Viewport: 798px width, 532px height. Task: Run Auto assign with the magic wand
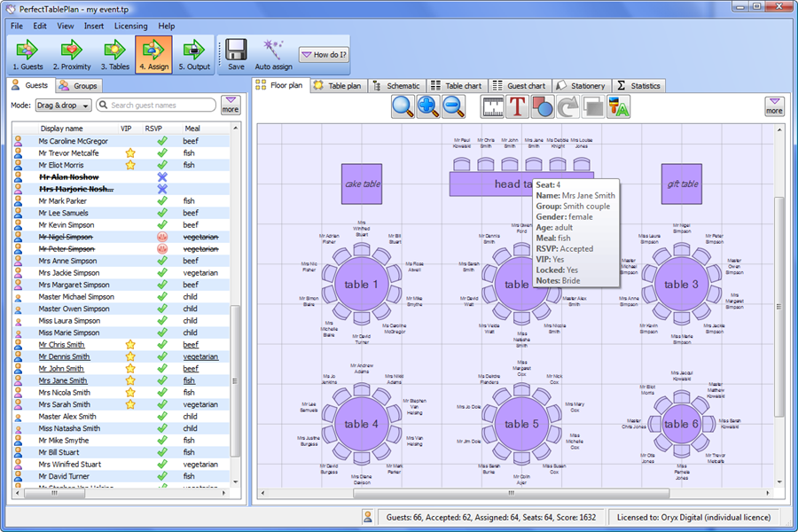point(273,54)
